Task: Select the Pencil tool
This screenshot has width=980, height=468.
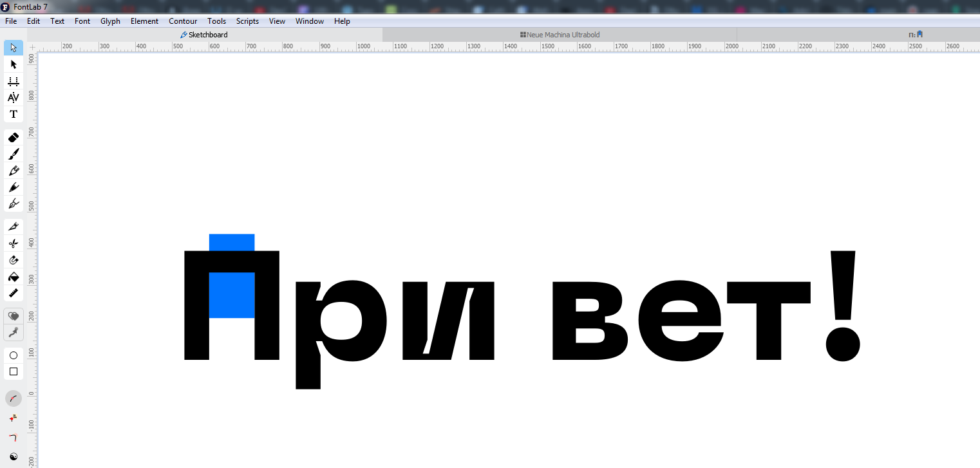Action: [14, 171]
